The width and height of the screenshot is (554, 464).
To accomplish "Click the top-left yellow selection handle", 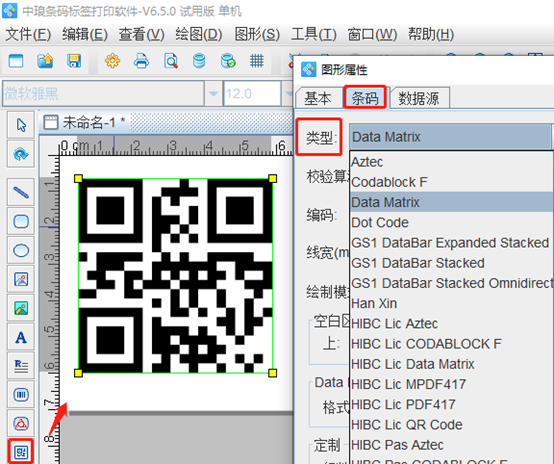I will point(78,178).
